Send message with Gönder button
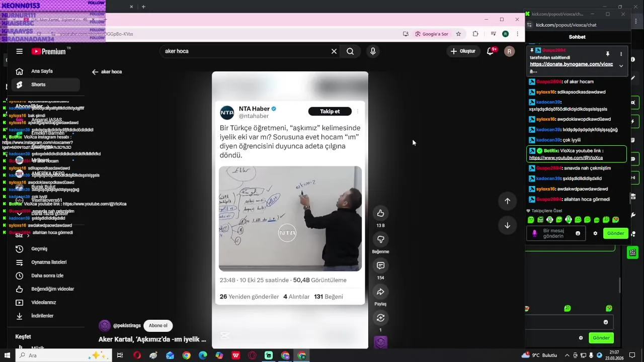Image resolution: width=644 pixels, height=362 pixels. click(x=615, y=233)
